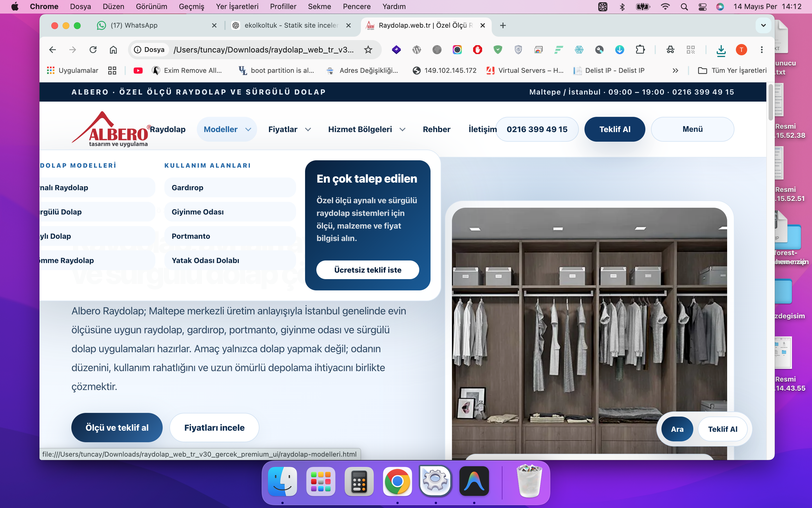Image resolution: width=812 pixels, height=508 pixels.
Task: Open Chrome downloads icon
Action: point(721,50)
